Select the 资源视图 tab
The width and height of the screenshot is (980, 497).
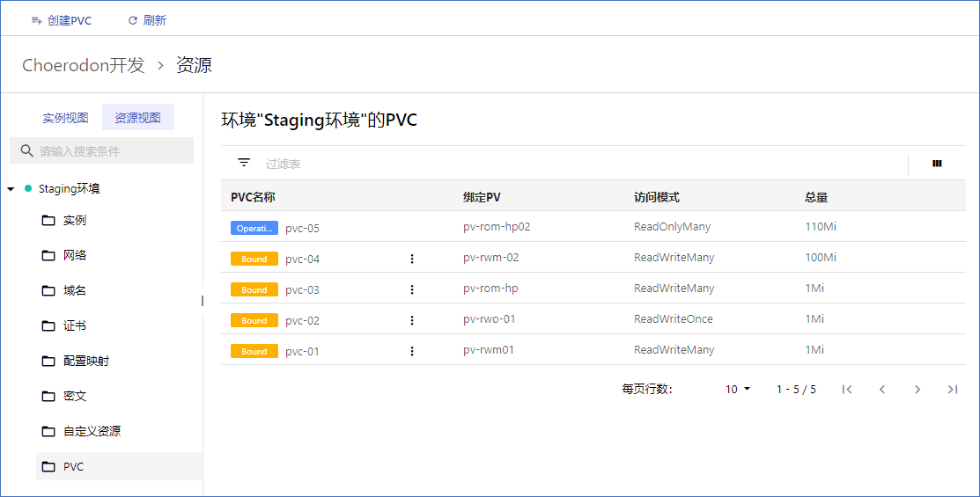coord(137,117)
